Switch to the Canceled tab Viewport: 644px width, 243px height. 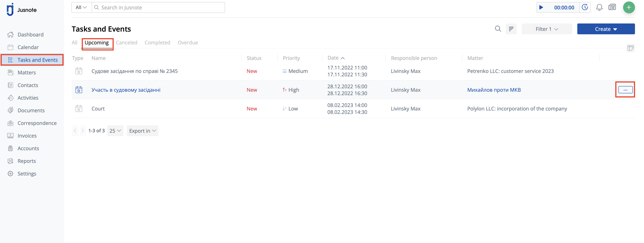point(127,43)
